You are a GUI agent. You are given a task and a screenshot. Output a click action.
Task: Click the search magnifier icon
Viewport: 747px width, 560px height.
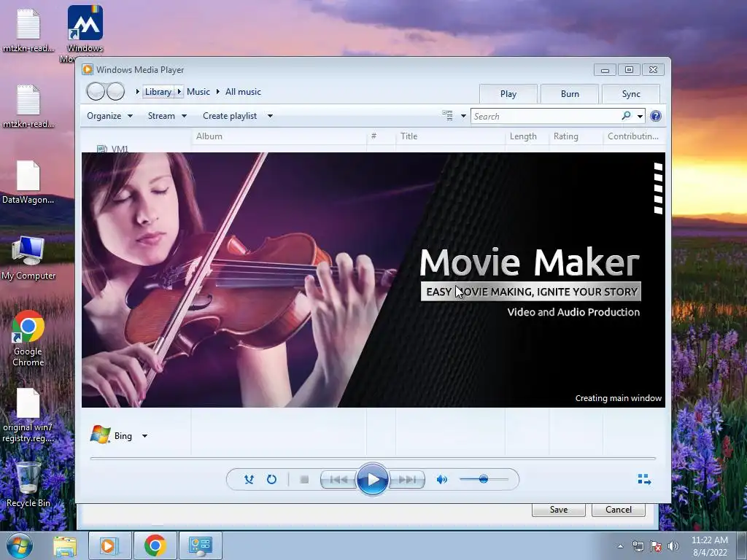pyautogui.click(x=626, y=116)
